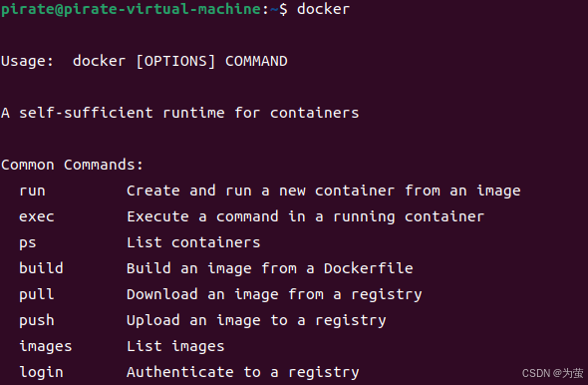Image resolution: width=588 pixels, height=385 pixels.
Task: Click the 'build' command name
Action: 41,268
